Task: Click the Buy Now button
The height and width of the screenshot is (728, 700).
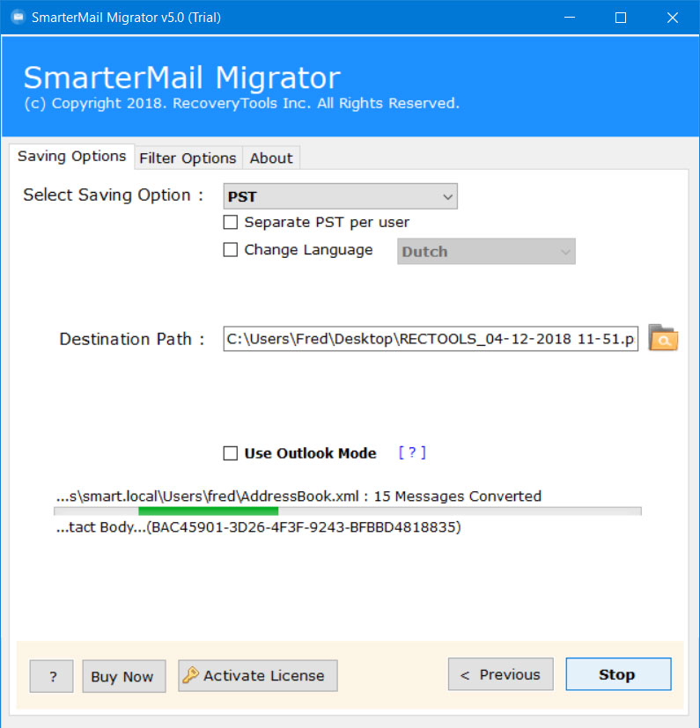Action: click(x=124, y=676)
